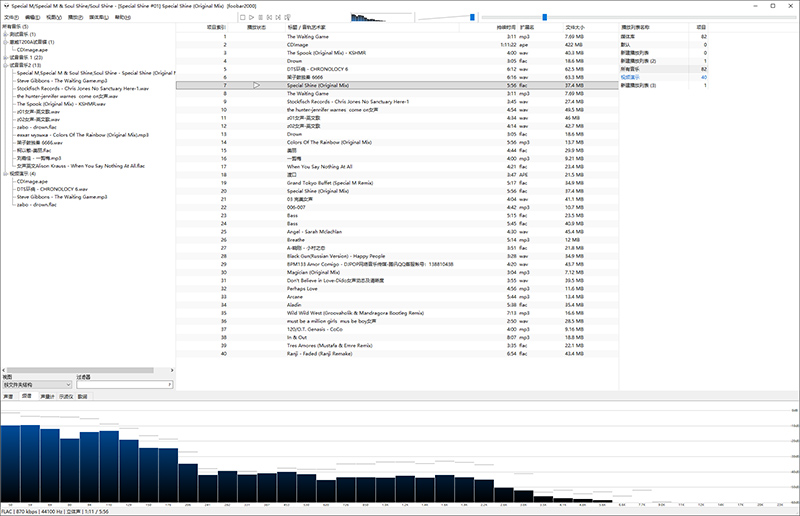
Task: Select track 2 CDImage in playlist
Action: pos(397,45)
